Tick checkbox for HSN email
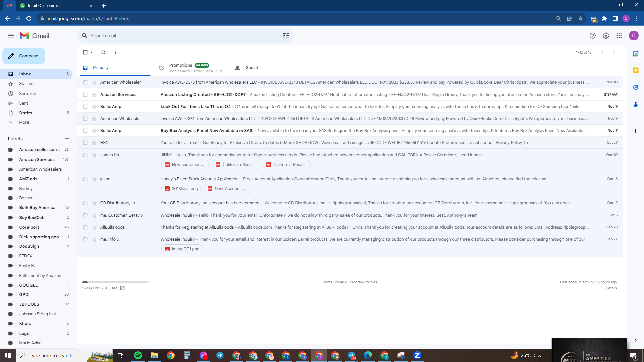Screen dimensions: 644x362 coord(85,143)
